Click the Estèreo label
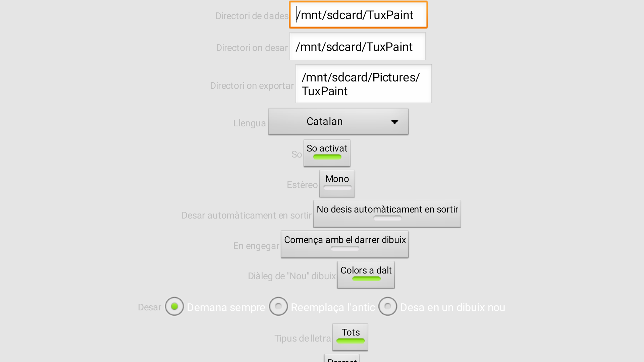644x362 pixels. 302,185
